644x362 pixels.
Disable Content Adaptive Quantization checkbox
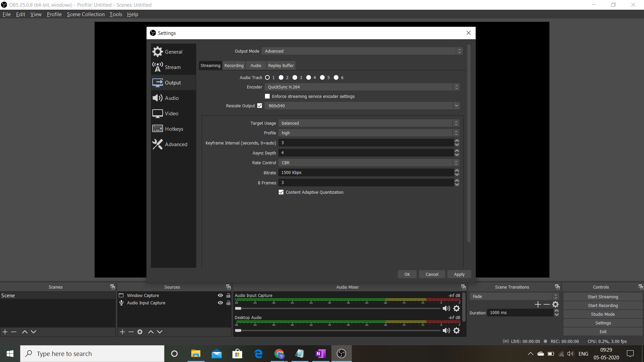pyautogui.click(x=281, y=192)
